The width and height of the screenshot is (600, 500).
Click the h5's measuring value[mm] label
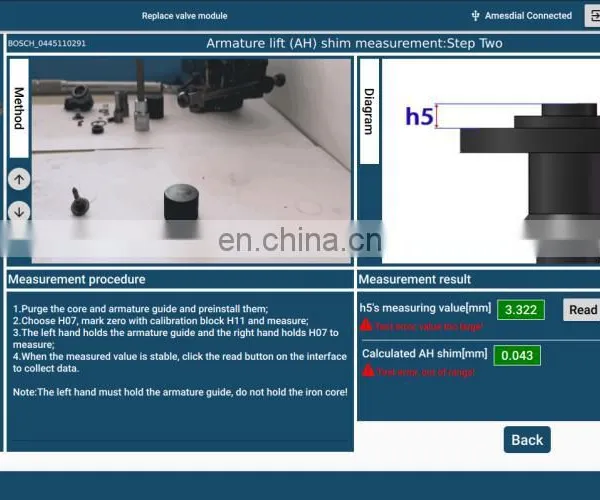(425, 308)
